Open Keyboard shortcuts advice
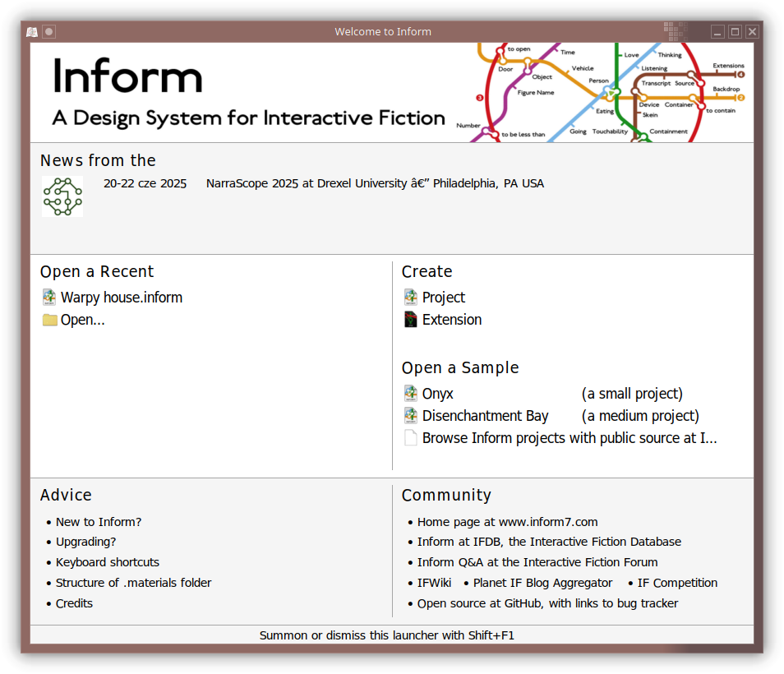The image size is (784, 674). coord(108,562)
